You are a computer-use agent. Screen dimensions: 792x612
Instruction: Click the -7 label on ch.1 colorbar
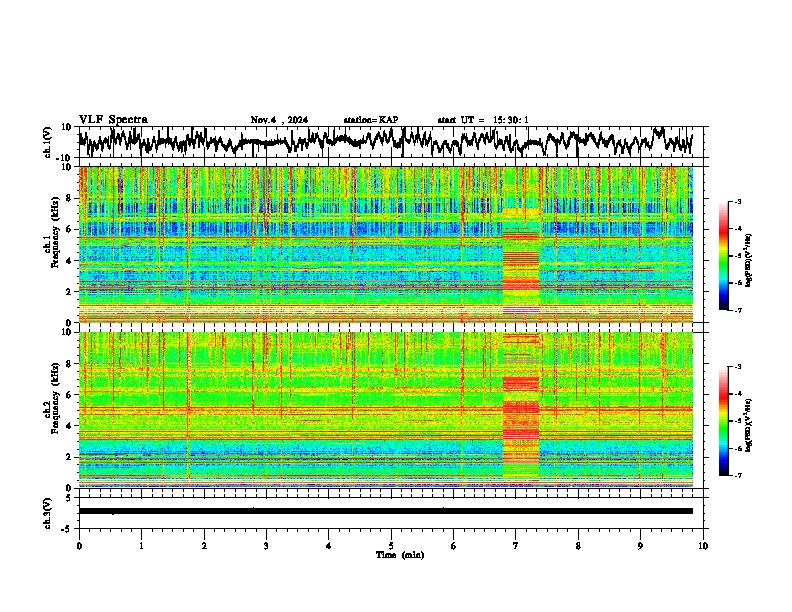(x=737, y=310)
